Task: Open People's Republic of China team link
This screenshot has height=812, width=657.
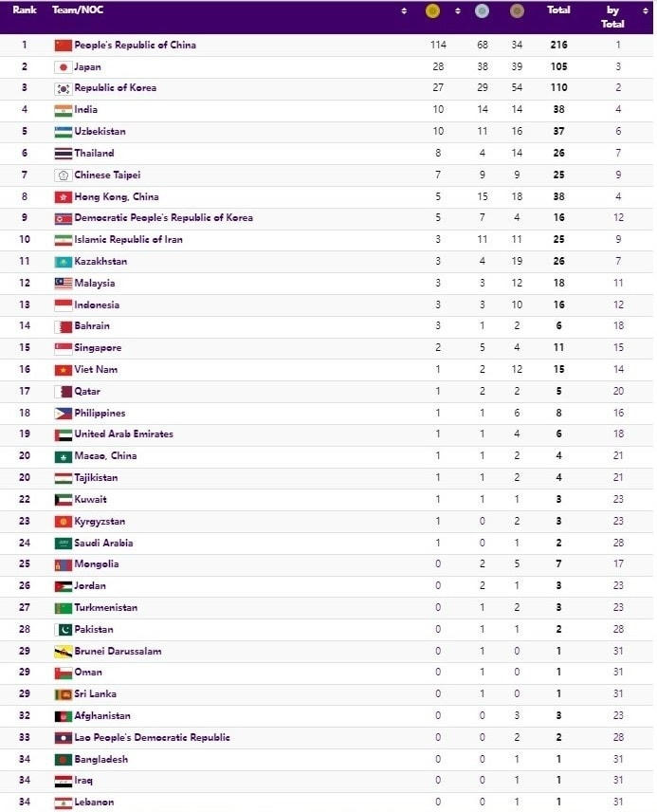Action: tap(135, 45)
